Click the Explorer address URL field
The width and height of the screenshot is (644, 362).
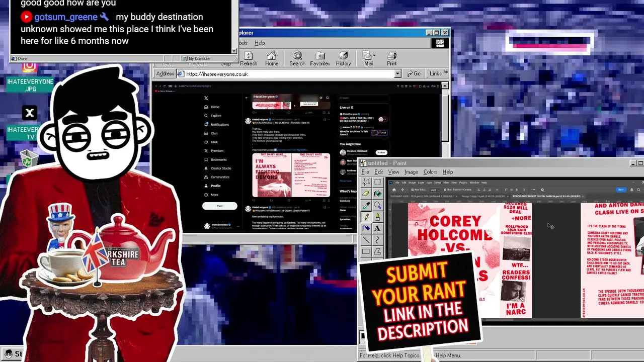click(289, 74)
